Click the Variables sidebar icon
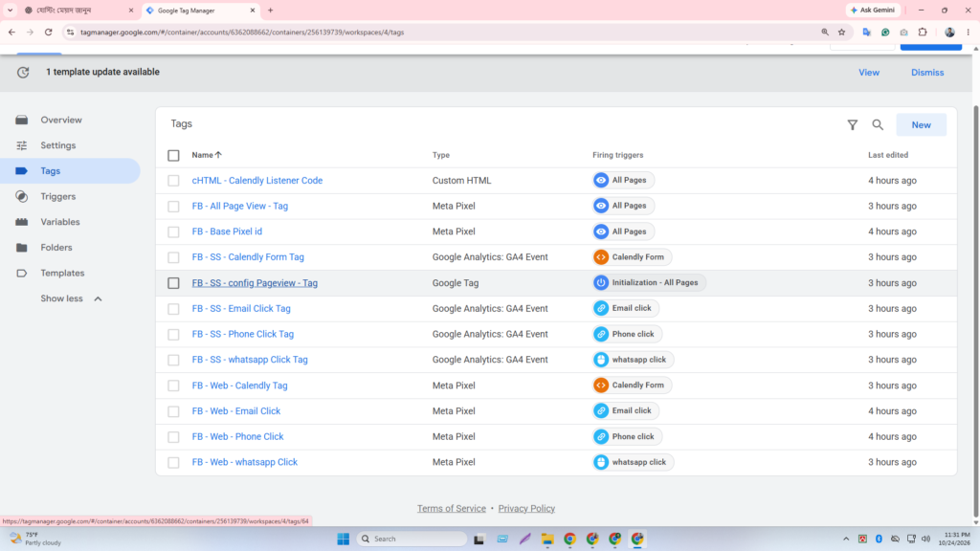 22,222
